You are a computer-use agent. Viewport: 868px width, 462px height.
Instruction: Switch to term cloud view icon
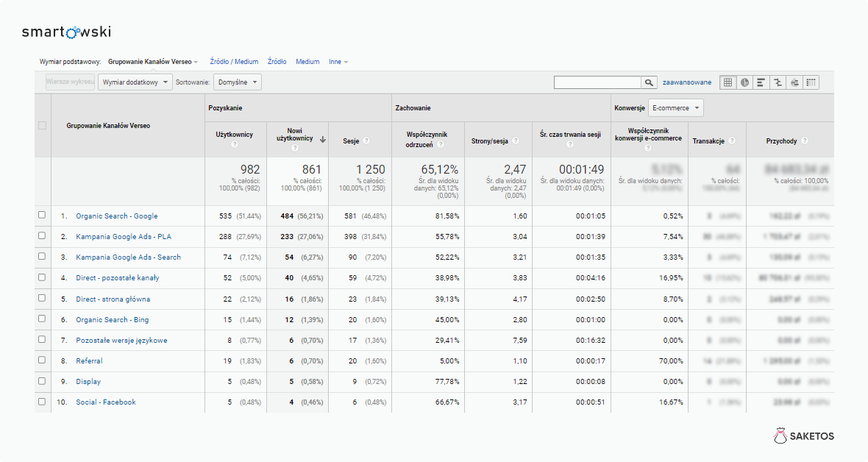tap(794, 82)
